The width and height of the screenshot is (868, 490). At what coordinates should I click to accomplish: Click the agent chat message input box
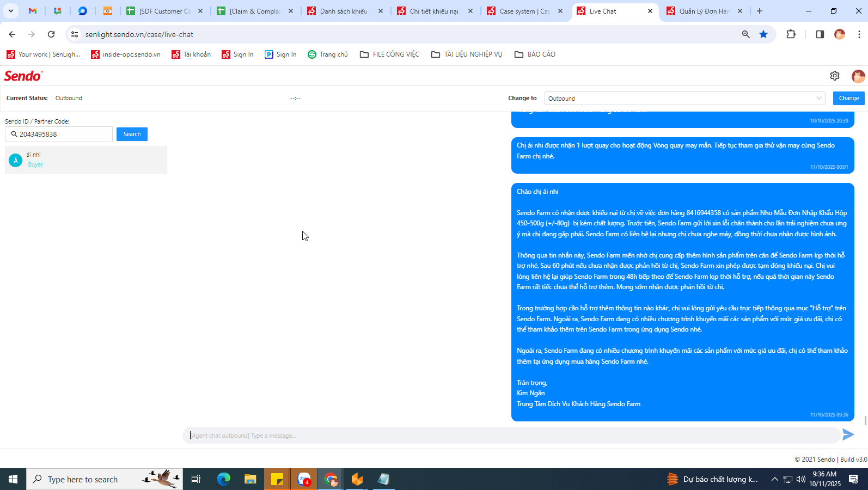coord(511,435)
